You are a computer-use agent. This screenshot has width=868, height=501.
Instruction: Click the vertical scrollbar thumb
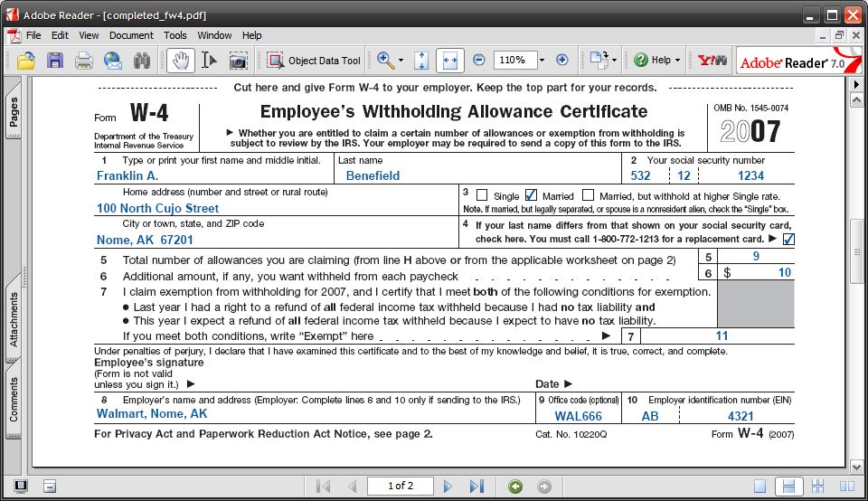[x=856, y=251]
